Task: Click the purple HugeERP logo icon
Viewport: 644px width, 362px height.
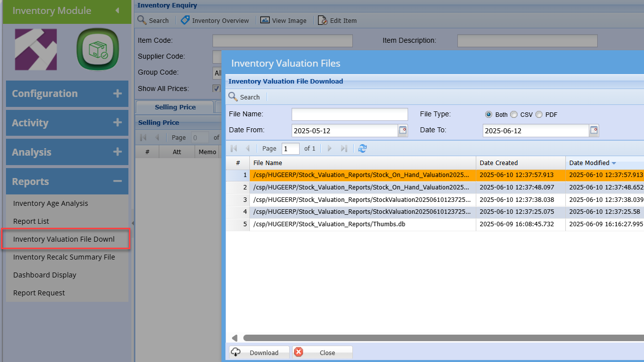Action: (36, 50)
